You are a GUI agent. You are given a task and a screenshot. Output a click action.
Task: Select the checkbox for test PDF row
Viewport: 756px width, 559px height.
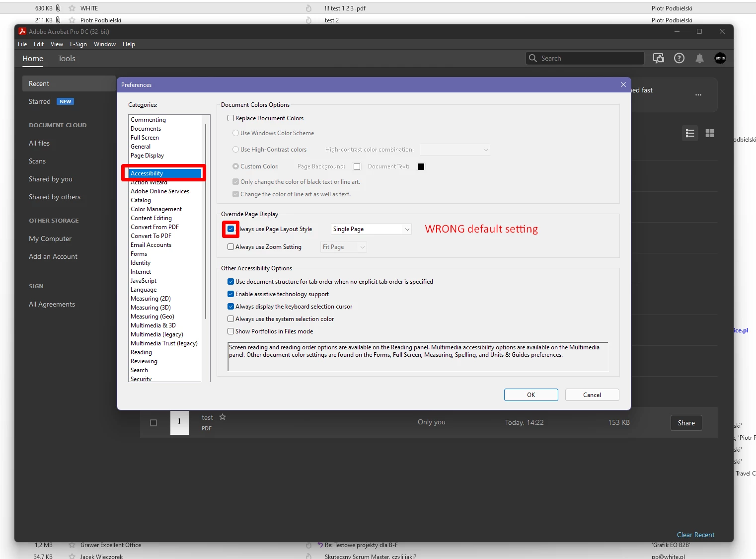tap(153, 423)
